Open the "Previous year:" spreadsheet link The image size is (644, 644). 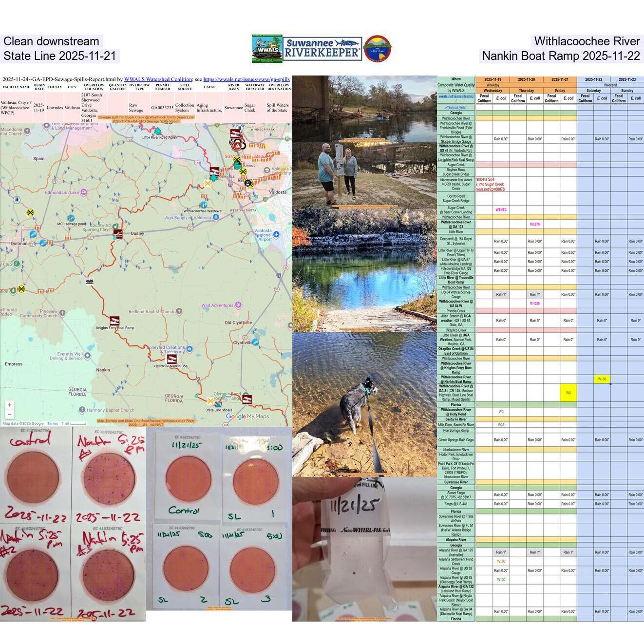[x=455, y=107]
